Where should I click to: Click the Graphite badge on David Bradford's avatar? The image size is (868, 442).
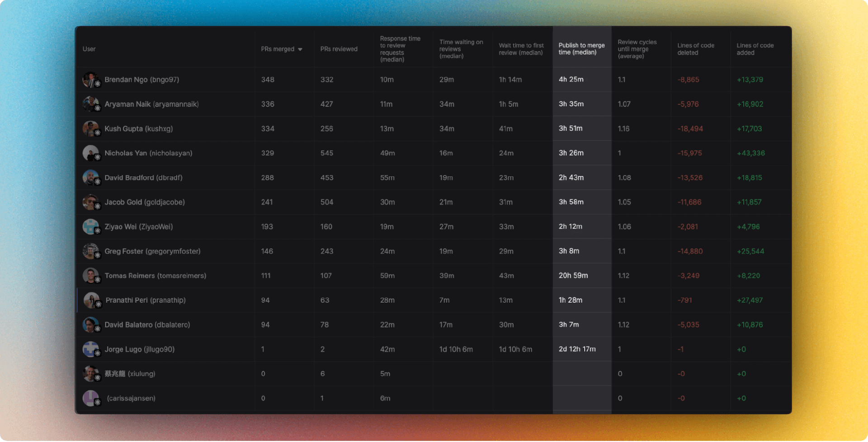tap(97, 183)
